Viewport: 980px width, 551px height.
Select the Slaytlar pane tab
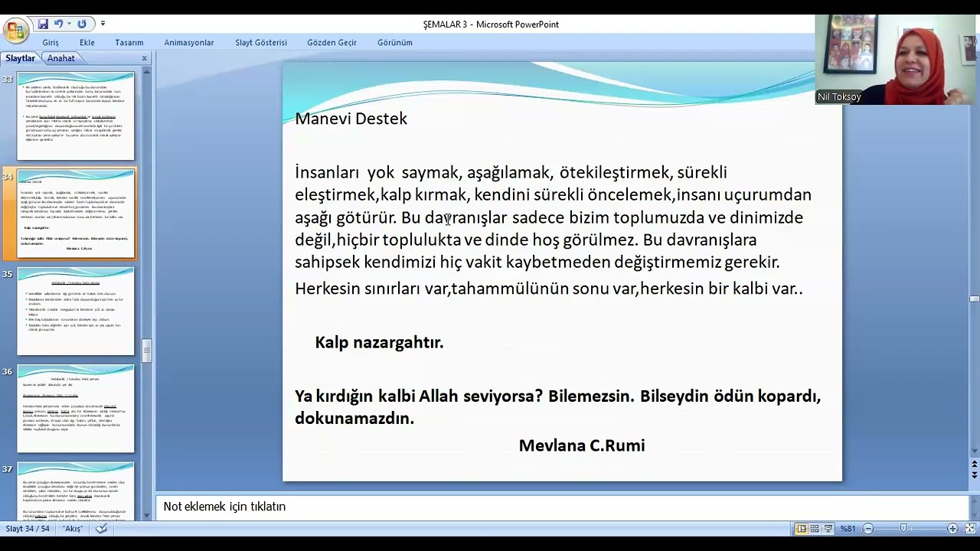[21, 58]
